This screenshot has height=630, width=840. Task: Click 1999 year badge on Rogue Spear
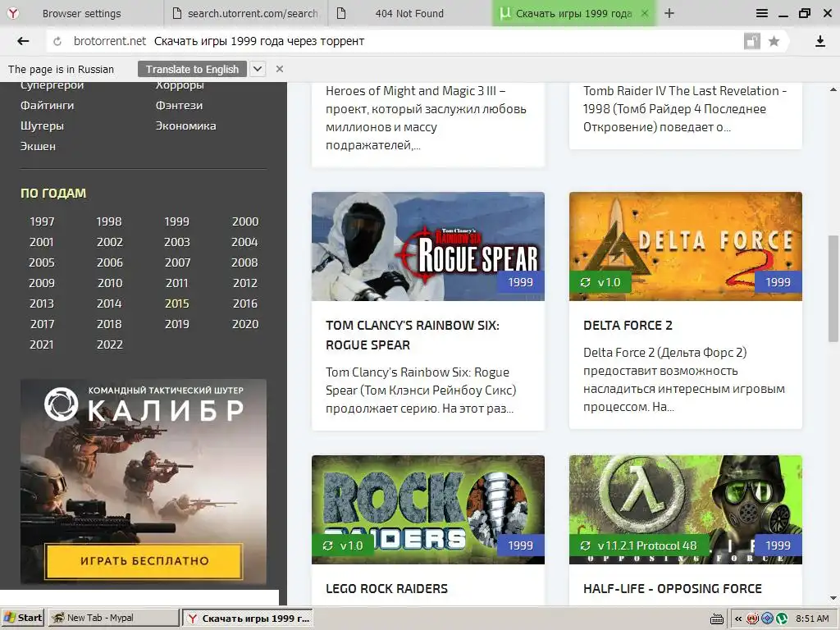pyautogui.click(x=520, y=282)
